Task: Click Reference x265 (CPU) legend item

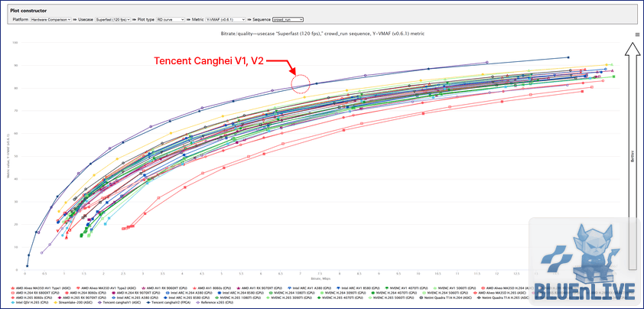Action: (216, 302)
